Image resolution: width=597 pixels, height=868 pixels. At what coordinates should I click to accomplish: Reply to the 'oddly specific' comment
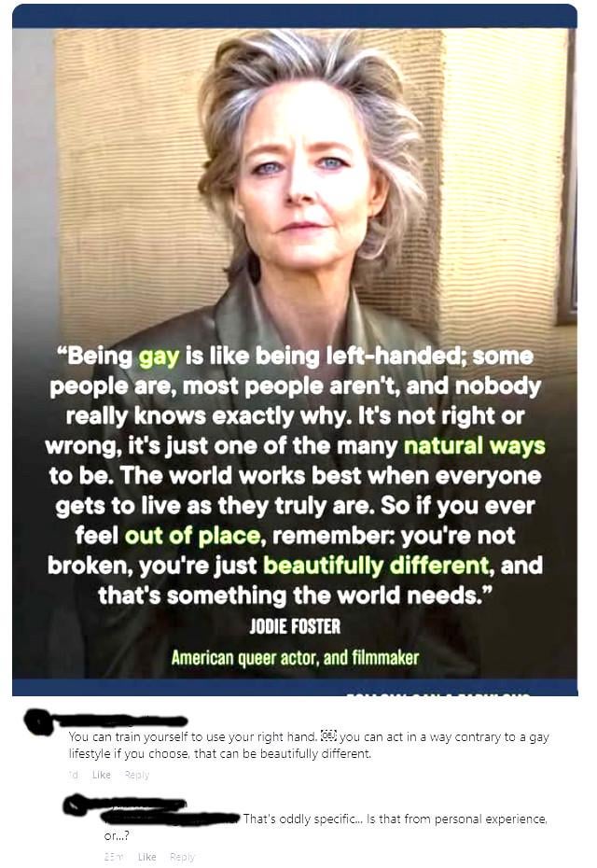[182, 857]
